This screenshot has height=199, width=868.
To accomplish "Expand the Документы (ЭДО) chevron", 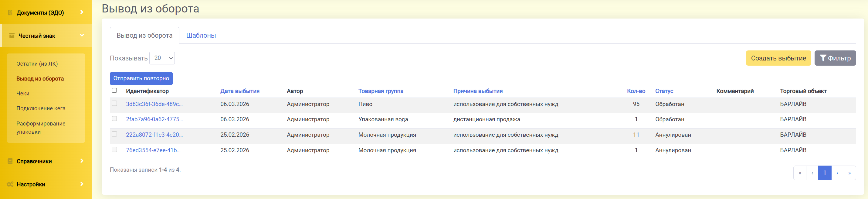I will [x=82, y=12].
